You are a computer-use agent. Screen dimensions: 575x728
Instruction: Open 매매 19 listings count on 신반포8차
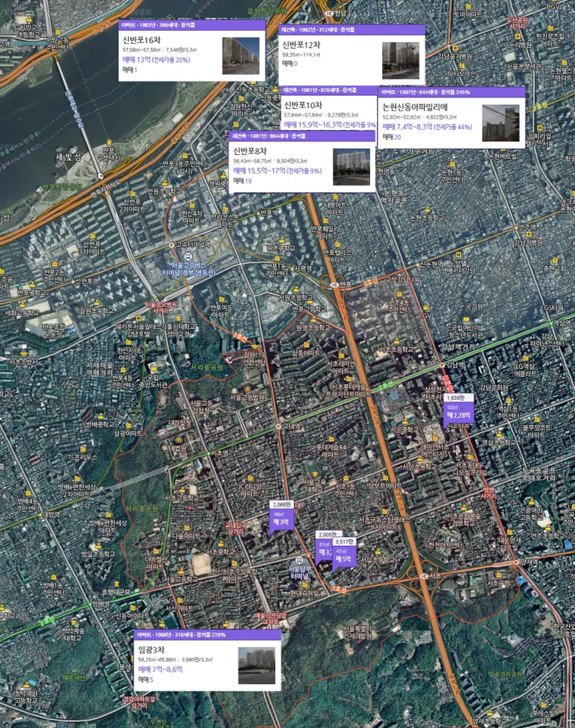[x=242, y=181]
